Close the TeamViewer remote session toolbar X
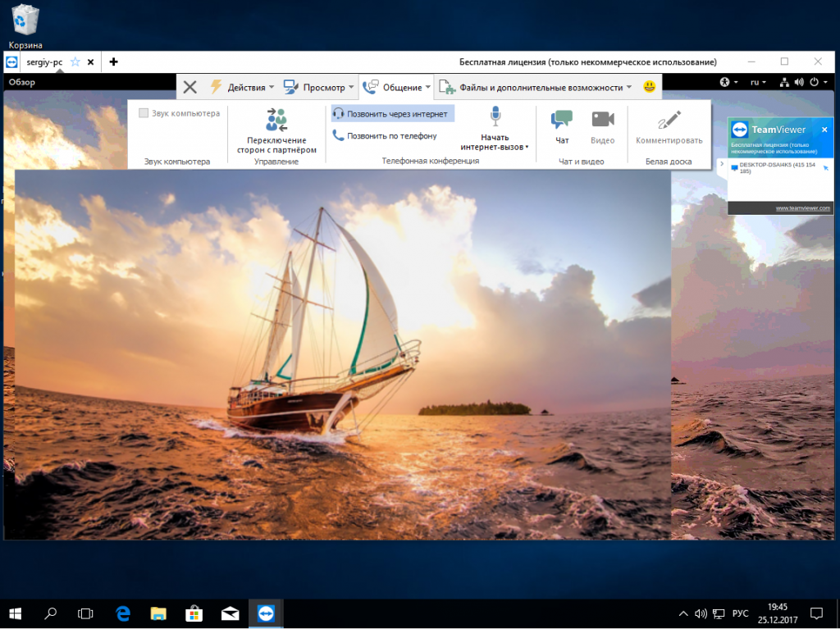840x629 pixels. (x=189, y=87)
